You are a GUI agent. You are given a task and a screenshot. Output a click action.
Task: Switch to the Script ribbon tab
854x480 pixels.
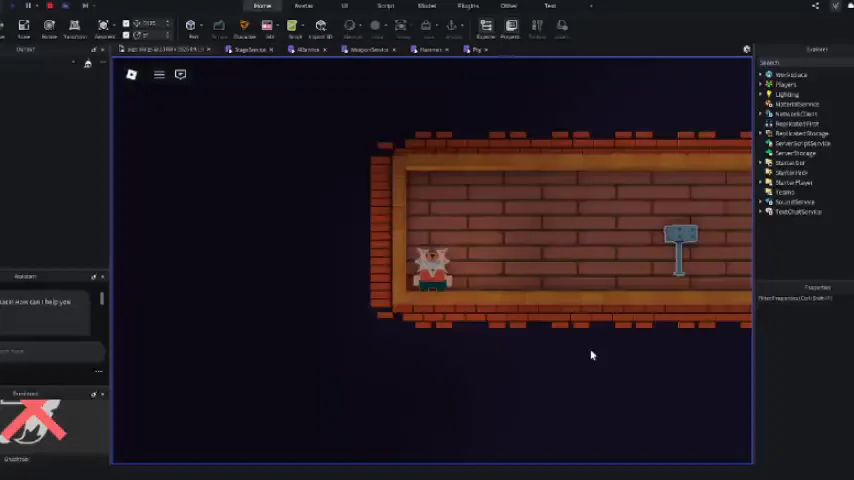386,5
